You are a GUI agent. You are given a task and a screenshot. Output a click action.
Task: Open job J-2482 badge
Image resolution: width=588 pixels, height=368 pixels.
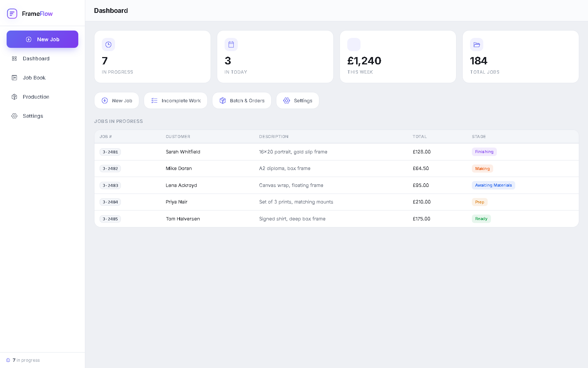110,169
